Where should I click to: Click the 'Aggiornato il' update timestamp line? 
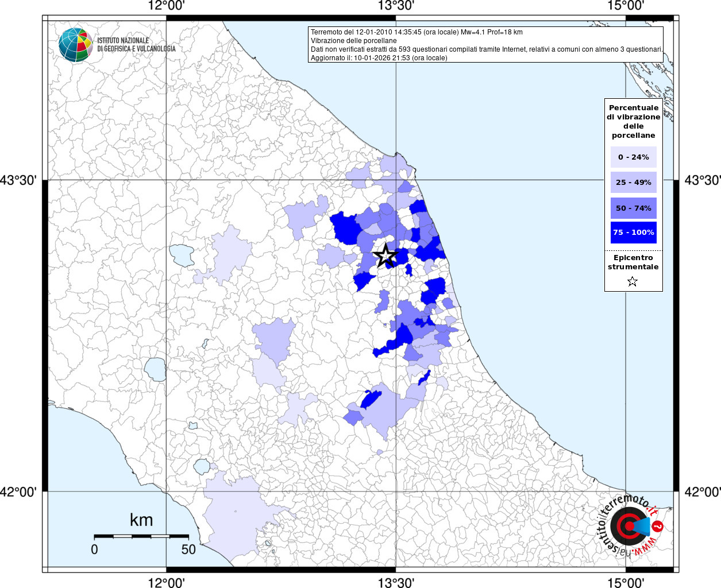379,58
